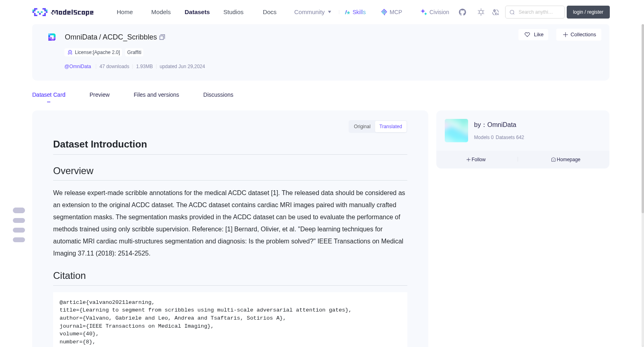Open the Docs menu item

click(270, 12)
